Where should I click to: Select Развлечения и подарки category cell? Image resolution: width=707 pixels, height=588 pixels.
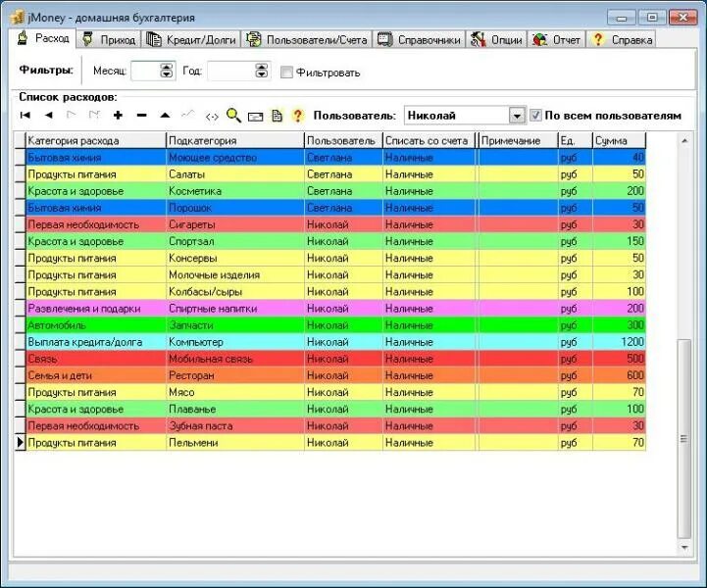click(96, 309)
